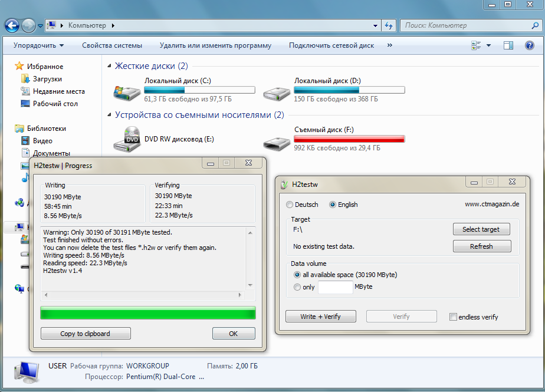Toggle the preview pane icon
Image resolution: width=545 pixels, height=392 pixels.
508,45
